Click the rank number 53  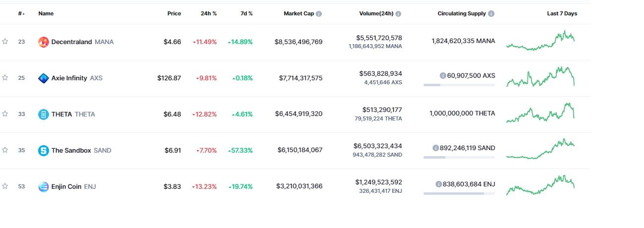(x=21, y=186)
